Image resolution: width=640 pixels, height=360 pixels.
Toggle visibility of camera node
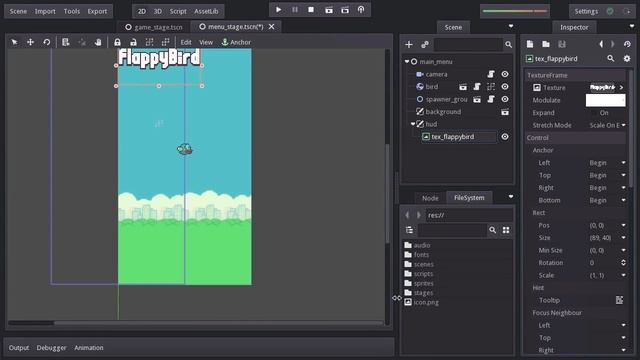point(505,74)
